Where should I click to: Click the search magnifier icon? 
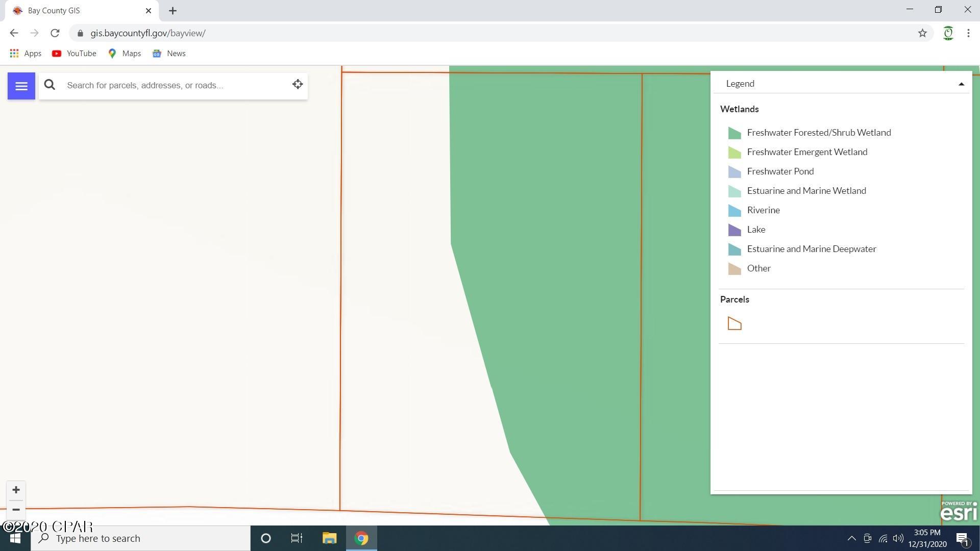pyautogui.click(x=50, y=85)
